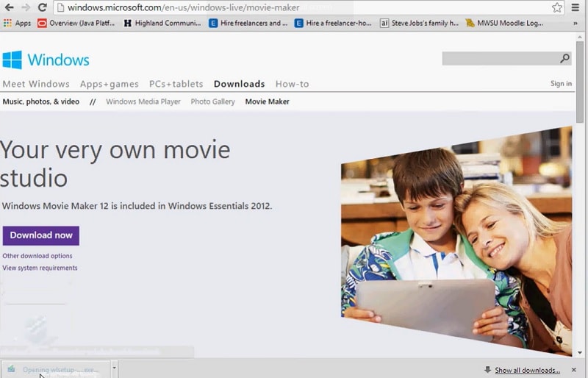The height and width of the screenshot is (378, 588).
Task: Open the Overview (Java Platf... bookmark
Action: click(x=76, y=24)
